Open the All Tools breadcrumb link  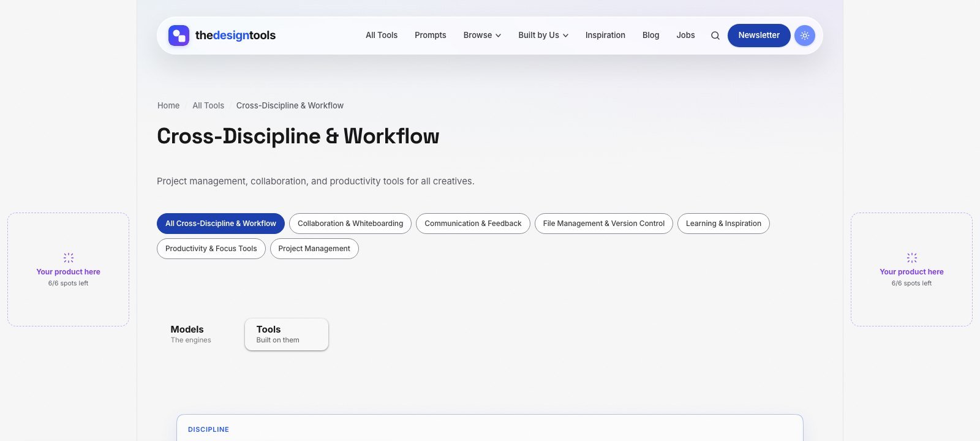pos(208,105)
